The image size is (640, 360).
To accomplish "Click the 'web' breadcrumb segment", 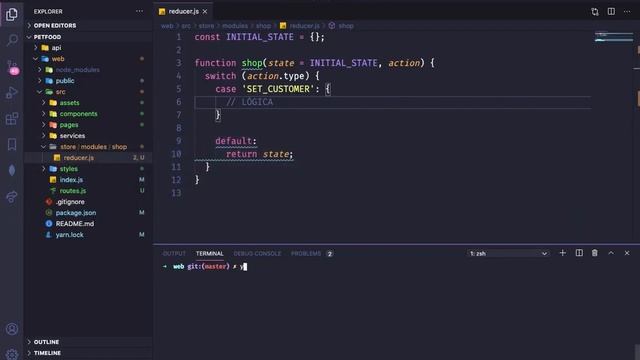I will 167,26.
